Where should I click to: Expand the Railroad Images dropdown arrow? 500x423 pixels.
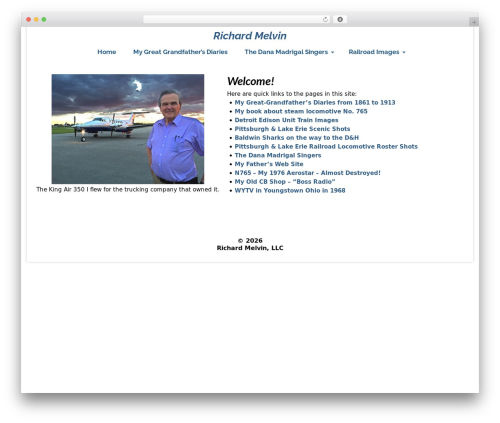(x=404, y=52)
